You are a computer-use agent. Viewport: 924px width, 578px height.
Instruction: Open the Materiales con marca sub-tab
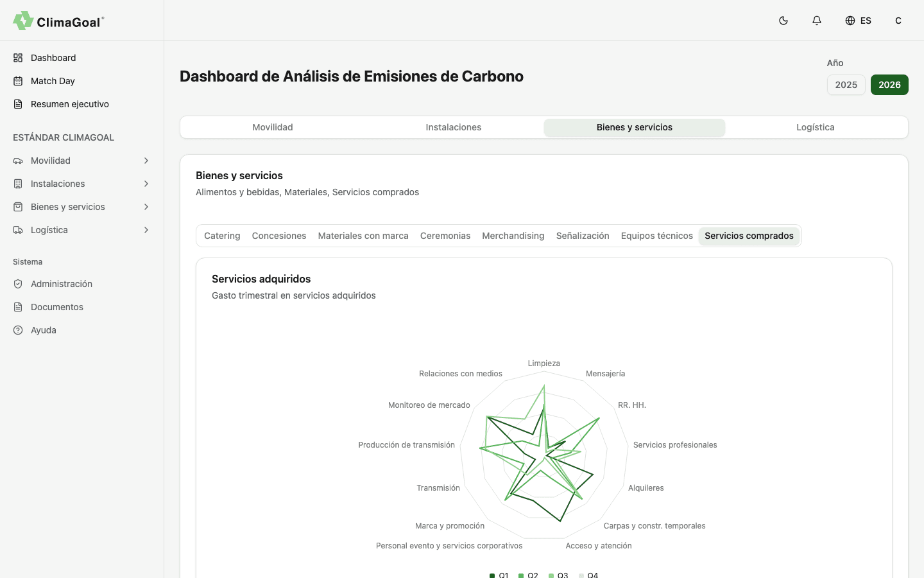[x=363, y=236]
